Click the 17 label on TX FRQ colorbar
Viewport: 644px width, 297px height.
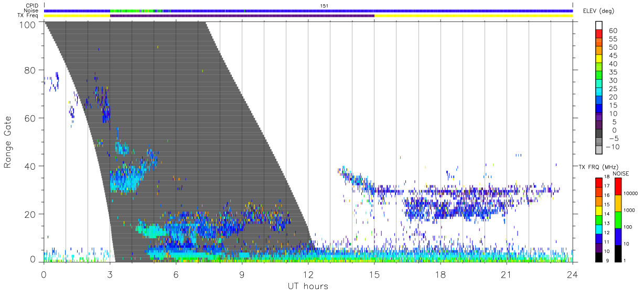click(x=607, y=186)
